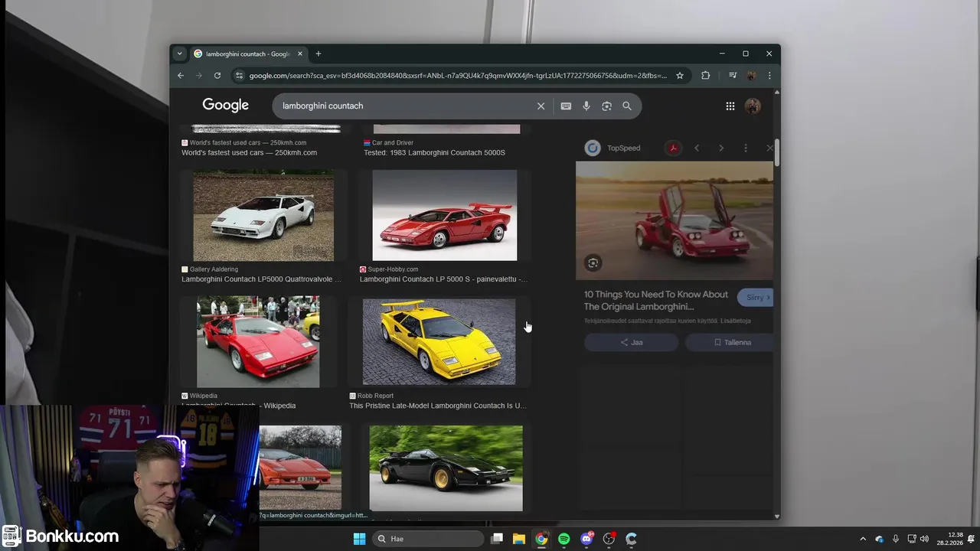Click the scrollbar down arrow
The width and height of the screenshot is (980, 551).
777,517
